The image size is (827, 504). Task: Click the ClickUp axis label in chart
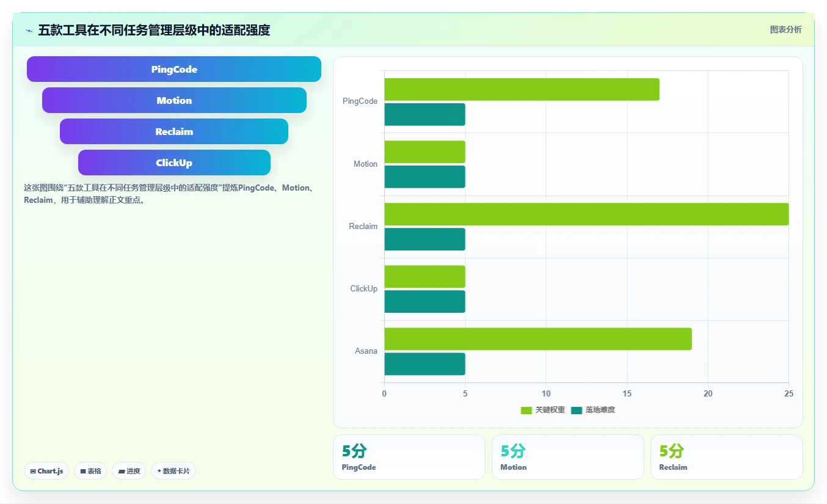363,289
